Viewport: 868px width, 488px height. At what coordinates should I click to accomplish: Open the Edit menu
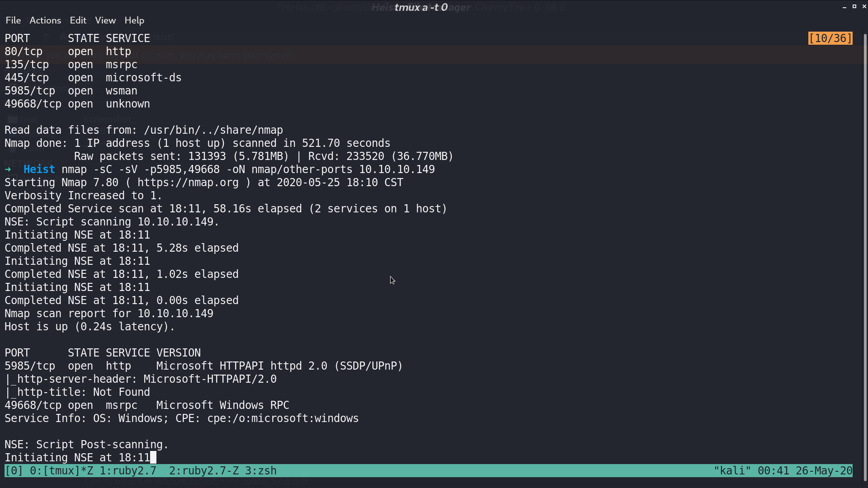coord(78,20)
